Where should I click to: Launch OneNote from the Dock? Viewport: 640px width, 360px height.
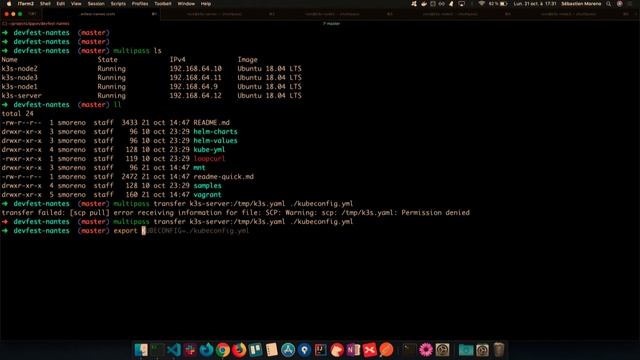pyautogui.click(x=353, y=350)
